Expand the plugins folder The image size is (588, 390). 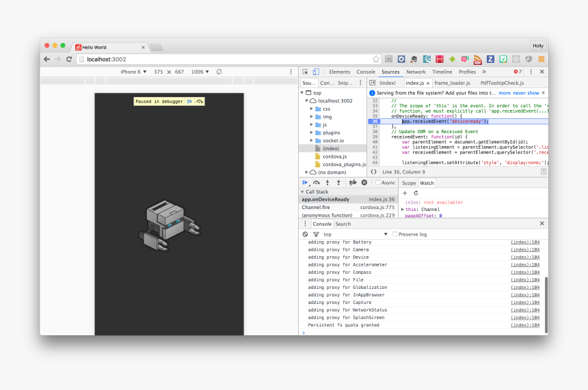tap(311, 133)
